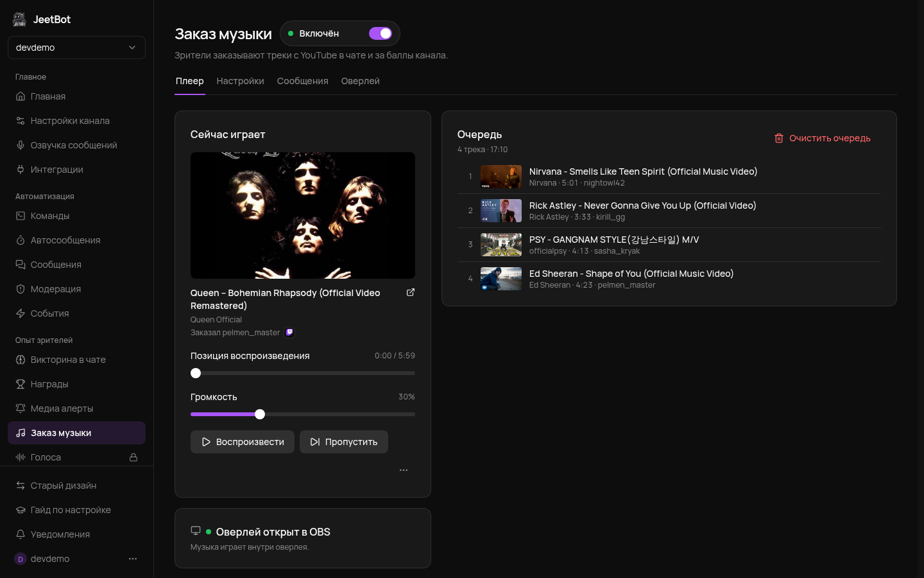
Task: Click the Twitch badge next to pelmen_master
Action: tap(289, 332)
